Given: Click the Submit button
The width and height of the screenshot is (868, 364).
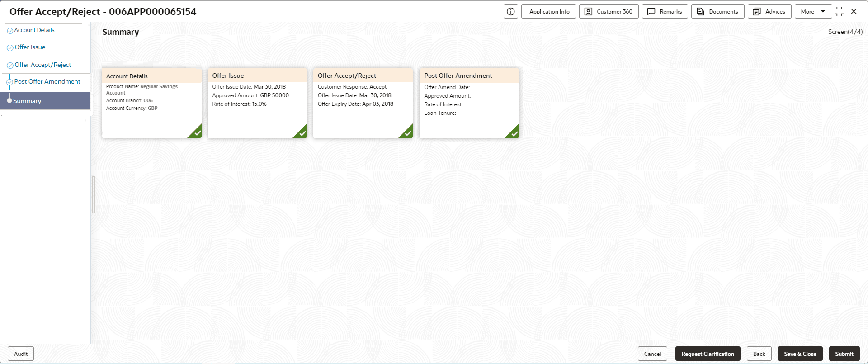Looking at the screenshot, I should click(x=844, y=354).
